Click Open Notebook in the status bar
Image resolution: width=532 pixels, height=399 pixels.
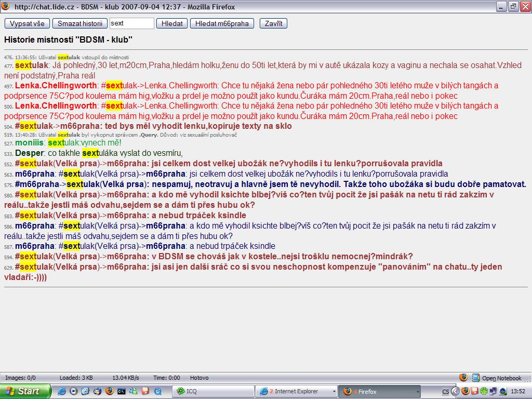pyautogui.click(x=501, y=378)
